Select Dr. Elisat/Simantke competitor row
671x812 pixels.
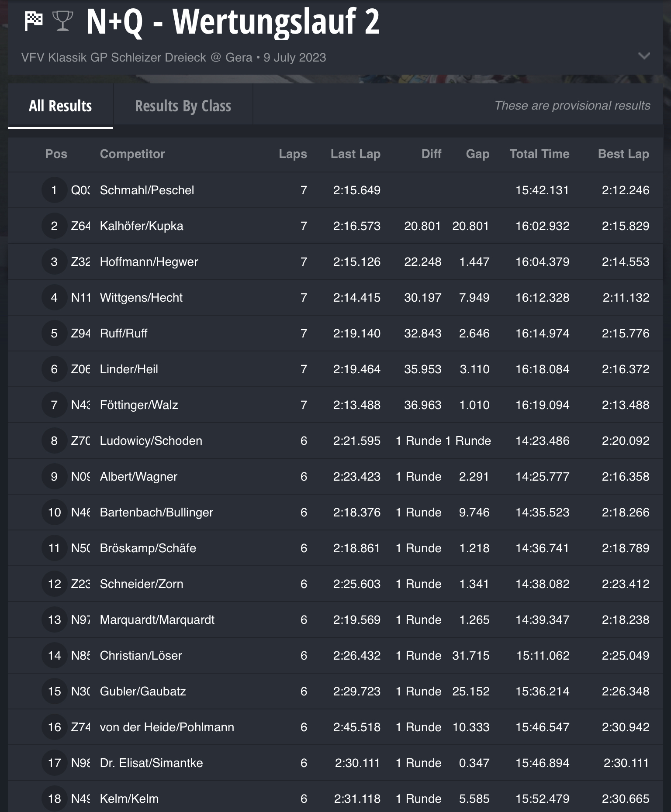coord(151,763)
